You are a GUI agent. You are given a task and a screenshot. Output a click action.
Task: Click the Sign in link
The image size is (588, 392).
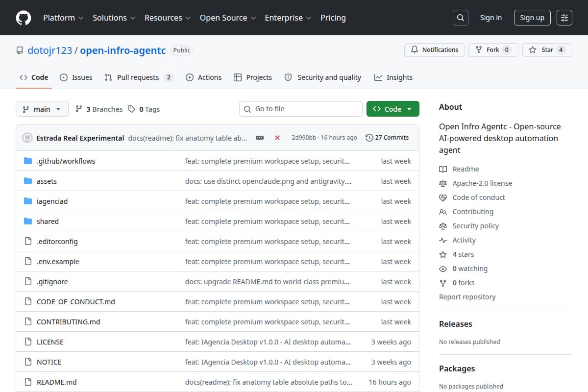[x=490, y=18]
